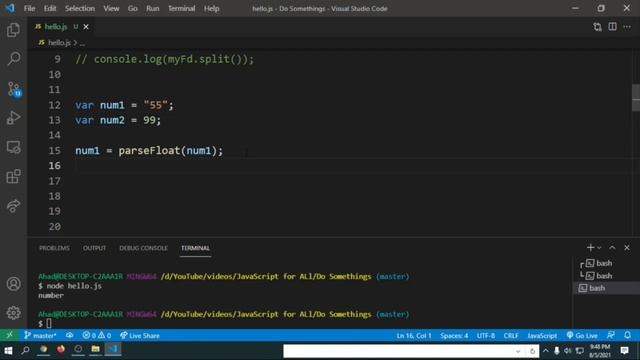Click the breadcrumb ellipsis after hello.js
The image size is (640, 360).
tap(82, 43)
